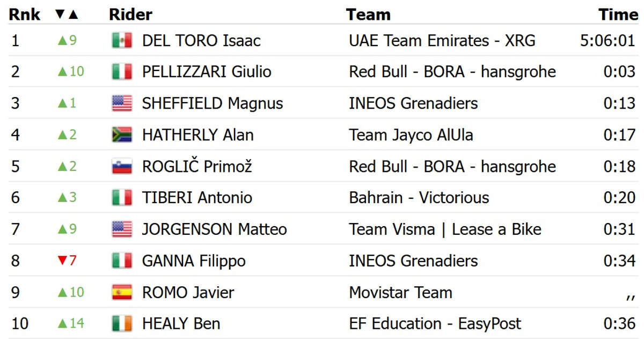Click the Italian flag beside Ganna
Viewport: 644px width, 339px height.
122,261
